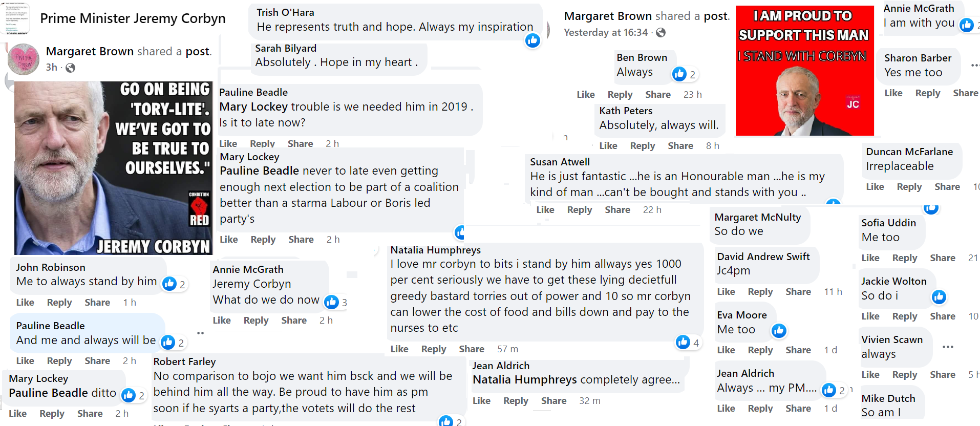Viewport: 980px width, 426px height.
Task: Click the like reaction on Jean Aldrich's "Always ... my PM"
Action: click(828, 390)
